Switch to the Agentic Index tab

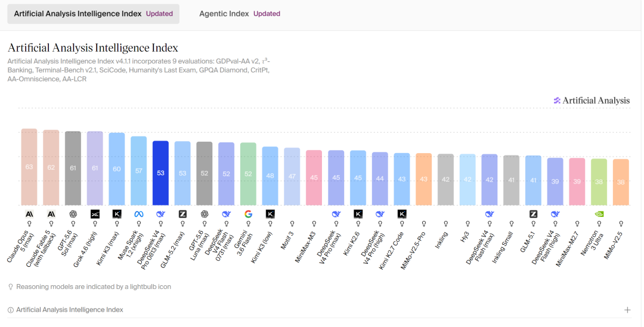click(x=240, y=14)
